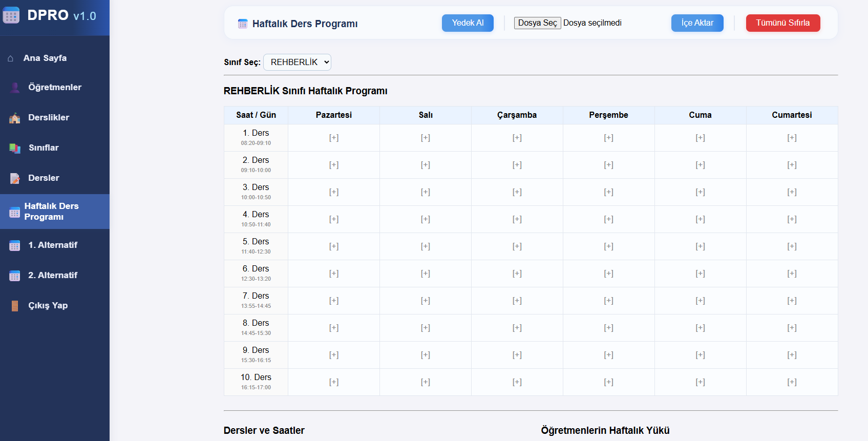The height and width of the screenshot is (441, 868).
Task: Add lesson at Perşembe 5. Ders
Action: [608, 246]
